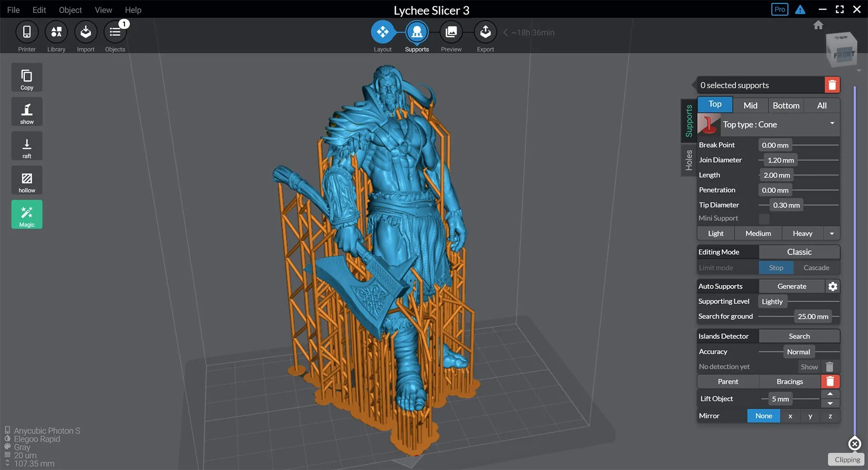This screenshot has height=470, width=868.
Task: Delete selected supports with red trash icon
Action: point(832,85)
